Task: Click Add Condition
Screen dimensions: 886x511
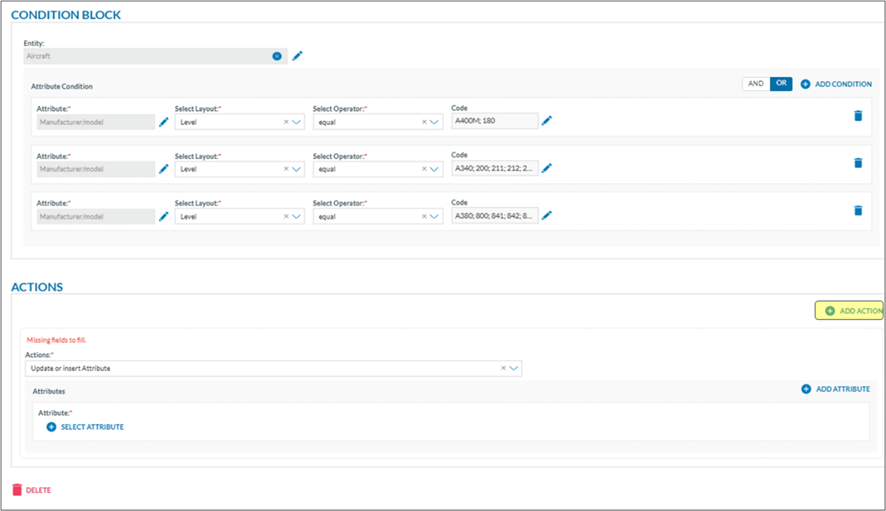Action: coord(836,84)
